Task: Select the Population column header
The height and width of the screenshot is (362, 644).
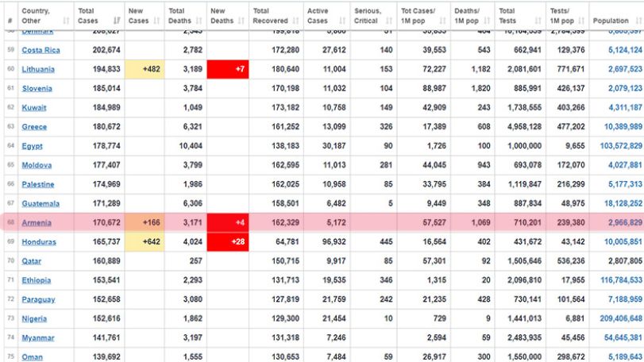Action: tap(616, 16)
